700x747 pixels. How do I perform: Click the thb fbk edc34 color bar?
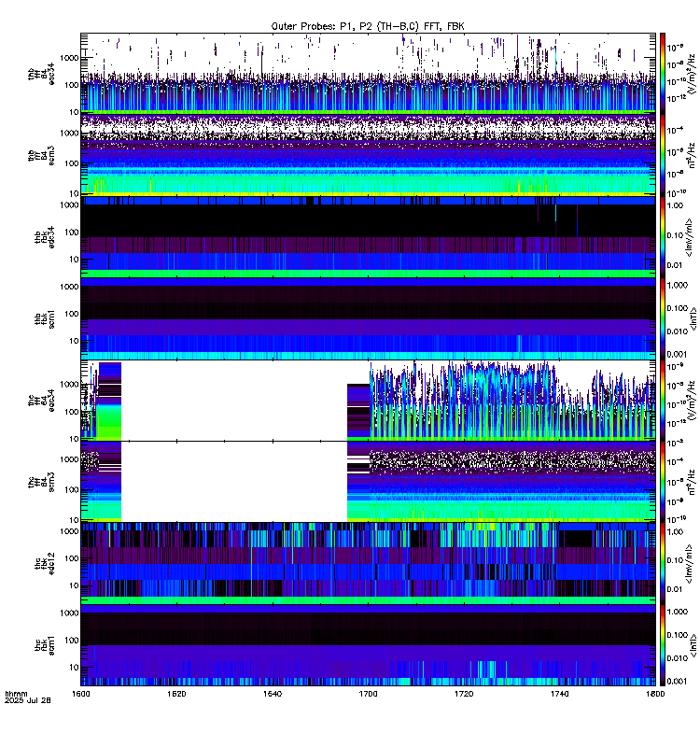click(663, 237)
